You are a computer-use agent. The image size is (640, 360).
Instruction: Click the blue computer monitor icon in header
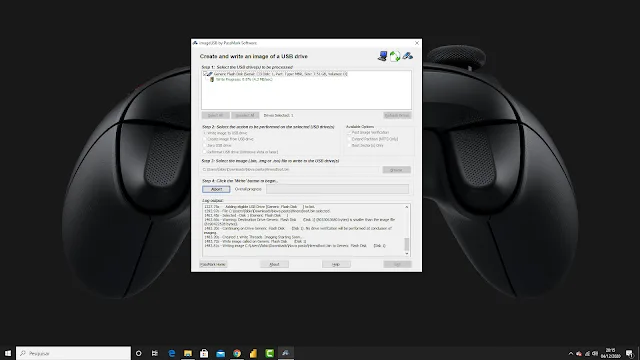tap(382, 56)
